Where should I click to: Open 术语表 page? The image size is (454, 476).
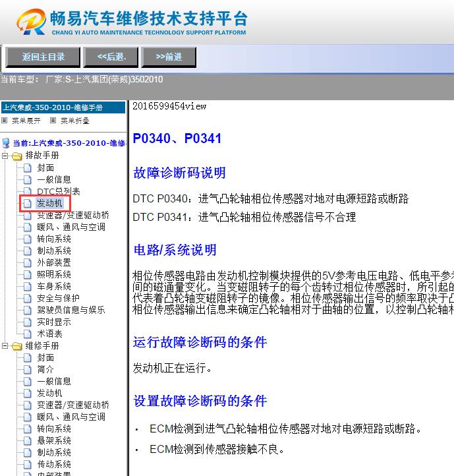click(x=49, y=334)
